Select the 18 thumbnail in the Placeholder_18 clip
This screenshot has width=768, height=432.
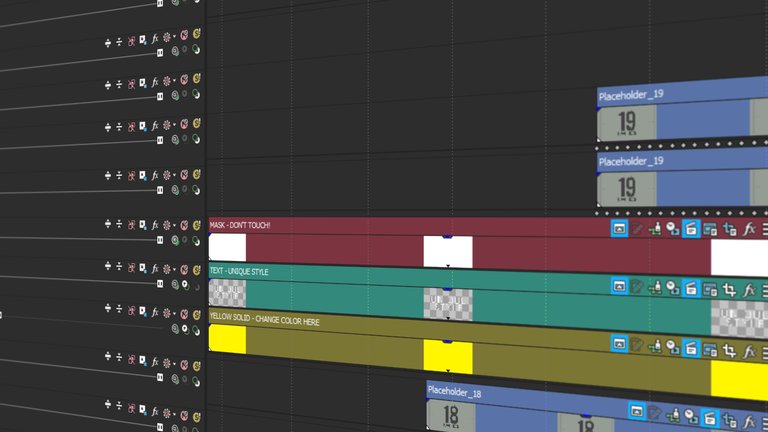[451, 415]
